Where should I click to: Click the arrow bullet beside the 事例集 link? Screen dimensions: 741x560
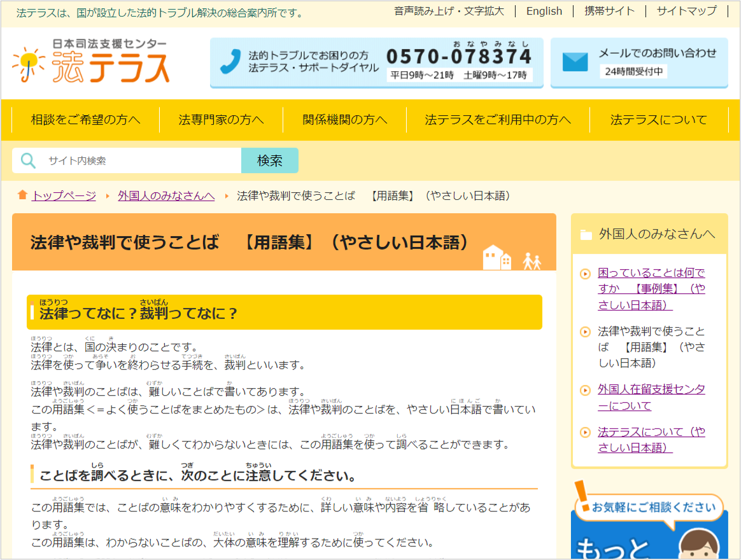tap(584, 273)
